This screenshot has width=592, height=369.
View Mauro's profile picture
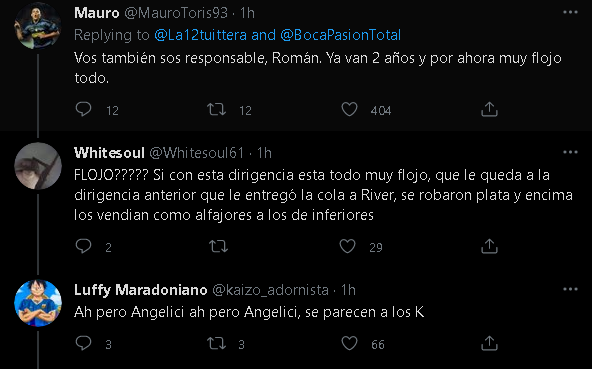[x=38, y=26]
